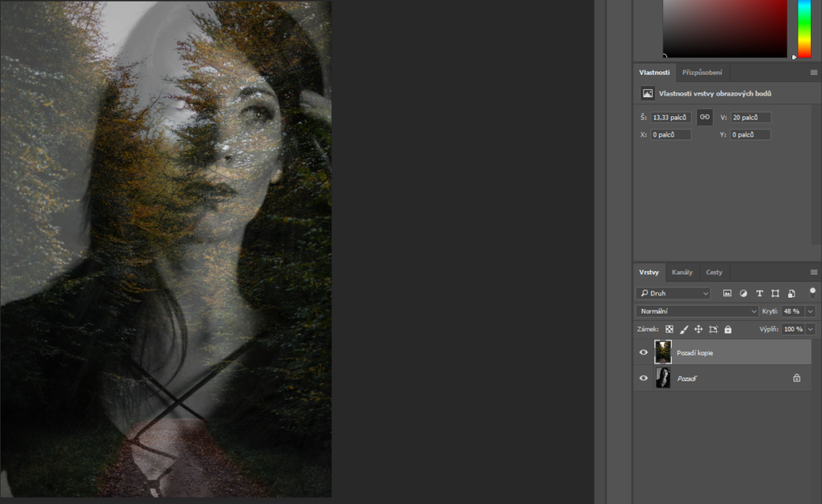822x504 pixels.
Task: Lock all padlock icon in Zámek row
Action: click(x=727, y=330)
